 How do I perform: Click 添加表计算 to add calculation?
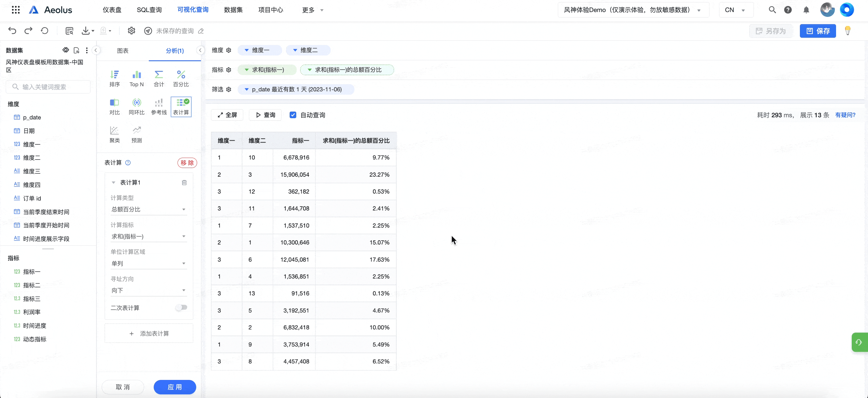(x=149, y=333)
